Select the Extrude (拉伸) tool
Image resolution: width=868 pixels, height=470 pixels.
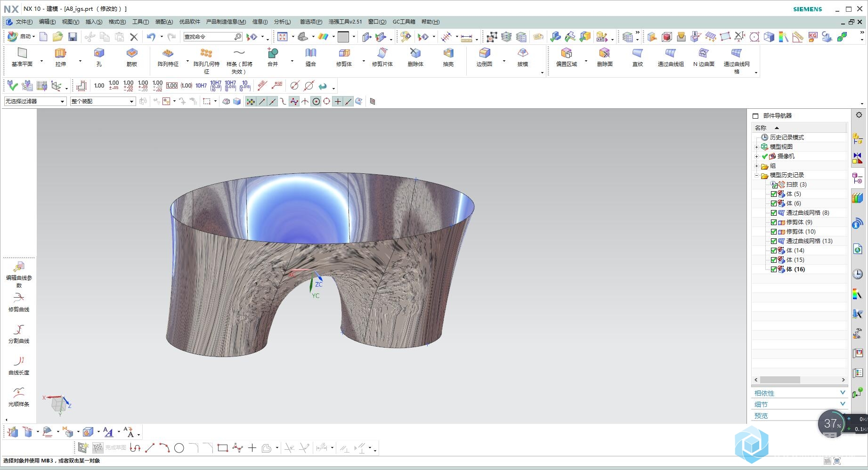tap(60, 57)
